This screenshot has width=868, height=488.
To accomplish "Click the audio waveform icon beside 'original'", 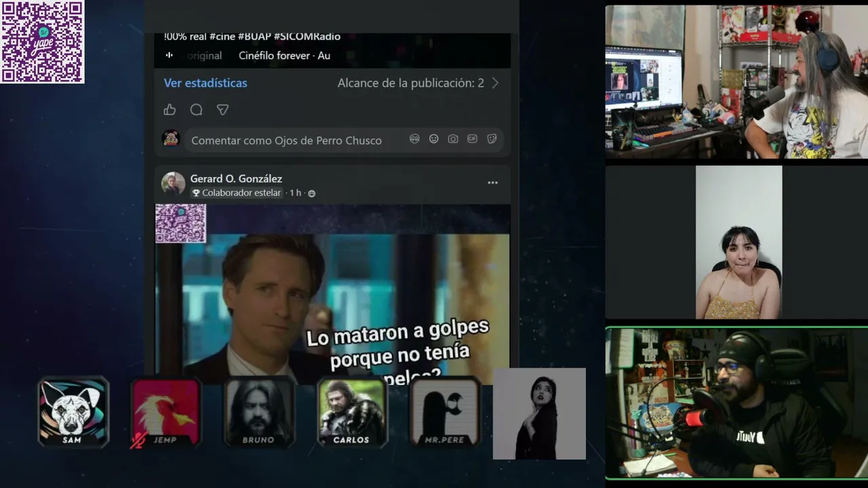I will coord(170,56).
